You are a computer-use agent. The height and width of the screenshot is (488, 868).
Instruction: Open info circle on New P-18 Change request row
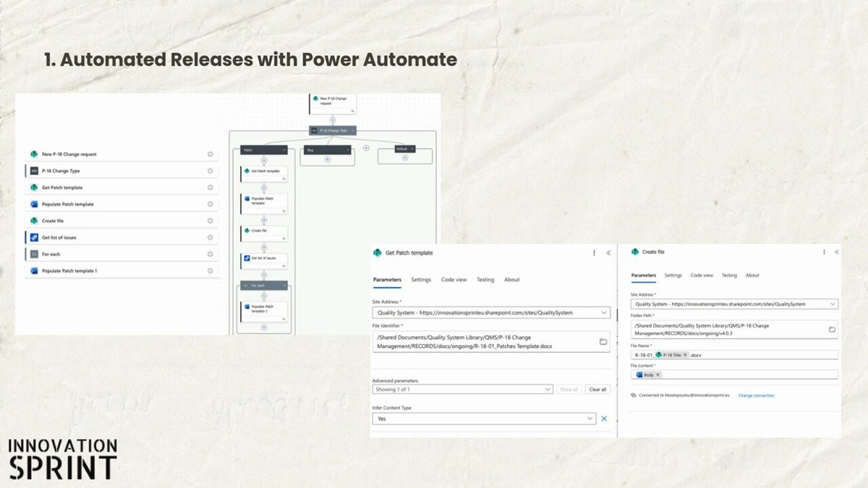pyautogui.click(x=210, y=154)
